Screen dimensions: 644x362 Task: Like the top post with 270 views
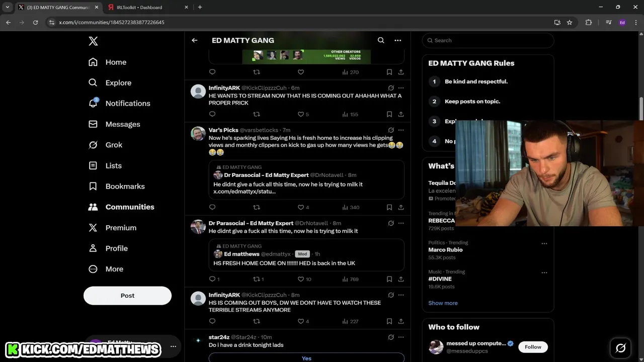click(x=301, y=72)
